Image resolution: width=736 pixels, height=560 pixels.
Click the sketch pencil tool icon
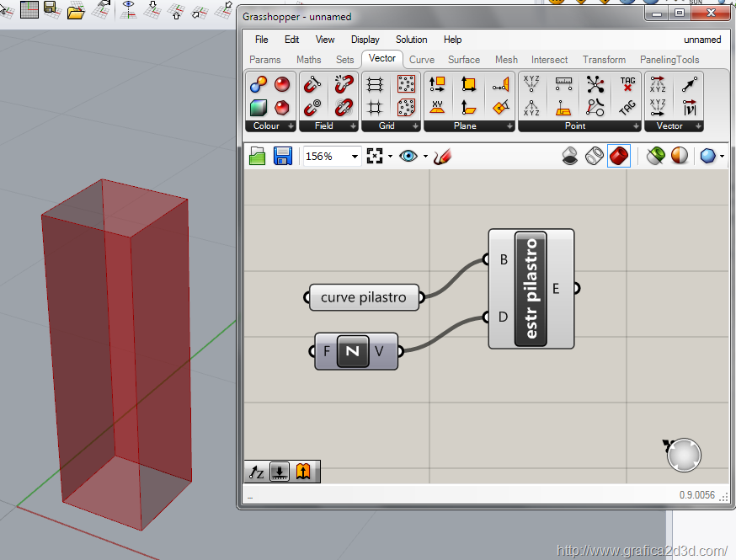(442, 156)
